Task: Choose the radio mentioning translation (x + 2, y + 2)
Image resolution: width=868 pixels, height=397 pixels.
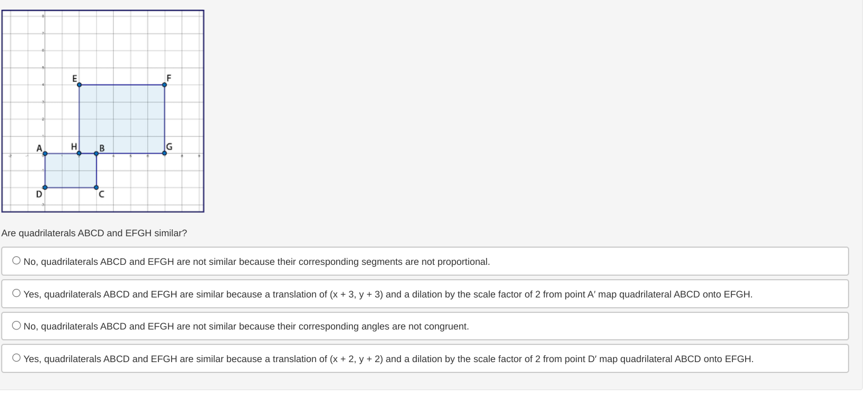Action: click(x=16, y=357)
